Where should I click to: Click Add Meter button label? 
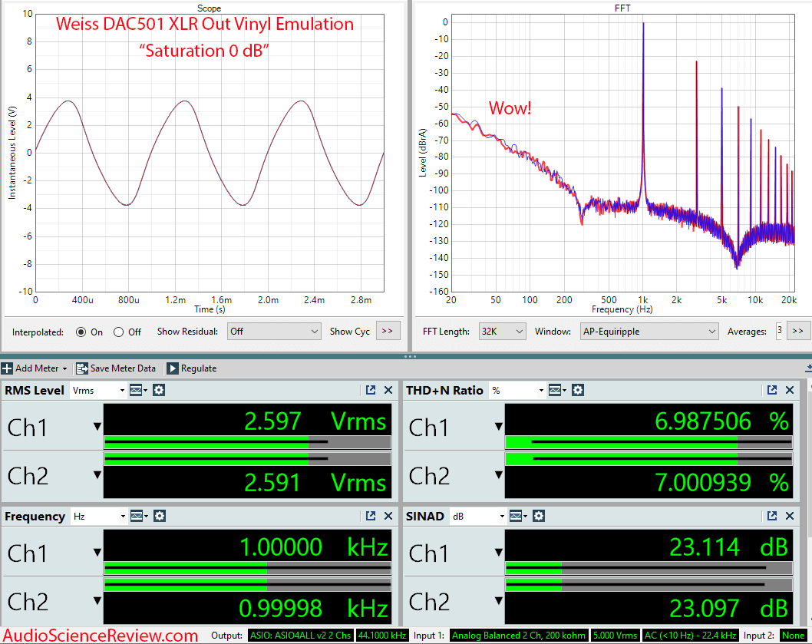(x=37, y=368)
